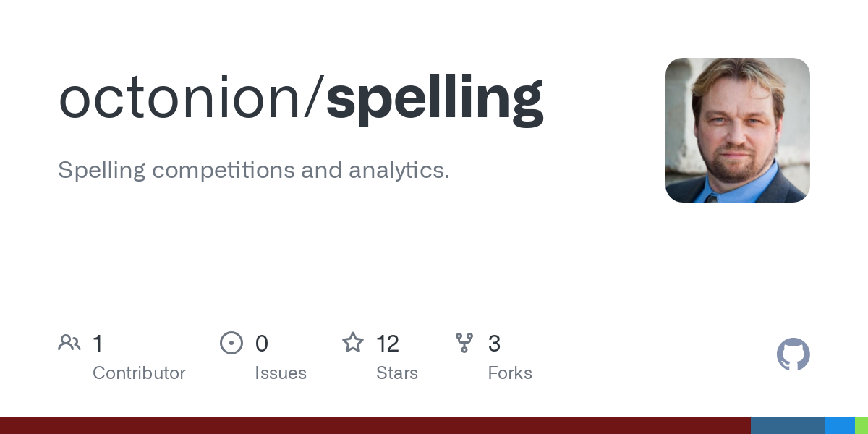868x434 pixels.
Task: Click the stars count 12
Action: pos(388,344)
